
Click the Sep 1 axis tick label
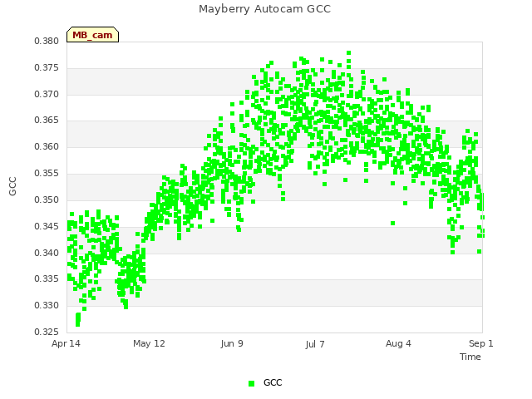coord(481,343)
